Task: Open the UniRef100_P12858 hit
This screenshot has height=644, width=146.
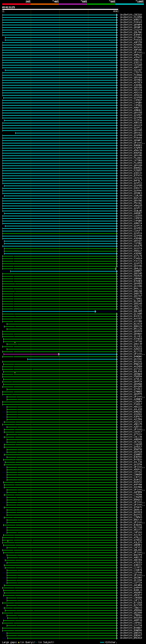Action: click(x=131, y=17)
